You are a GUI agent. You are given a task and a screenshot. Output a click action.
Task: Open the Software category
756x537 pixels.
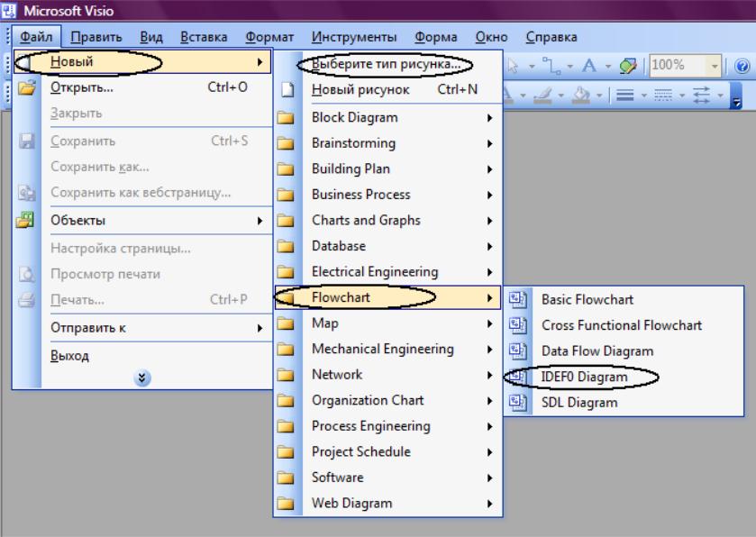pyautogui.click(x=388, y=478)
